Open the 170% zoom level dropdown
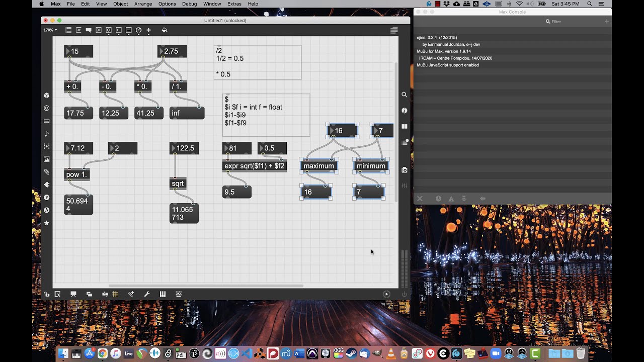Viewport: 644px width, 362px height. (x=50, y=30)
